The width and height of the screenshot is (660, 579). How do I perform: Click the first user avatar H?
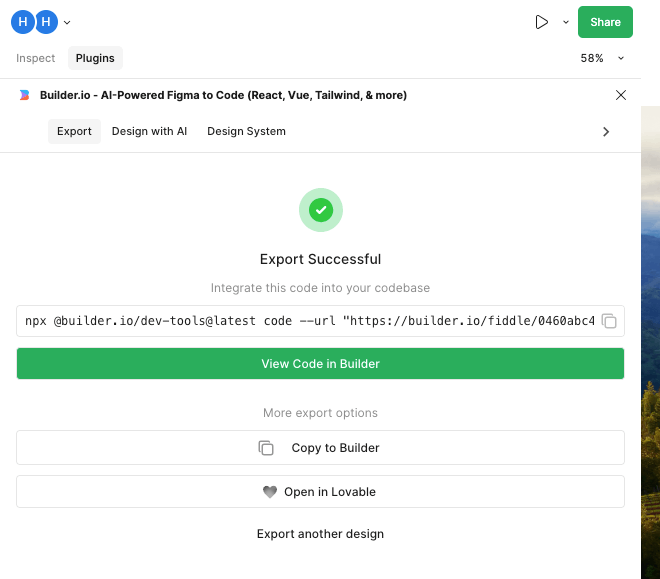23,22
